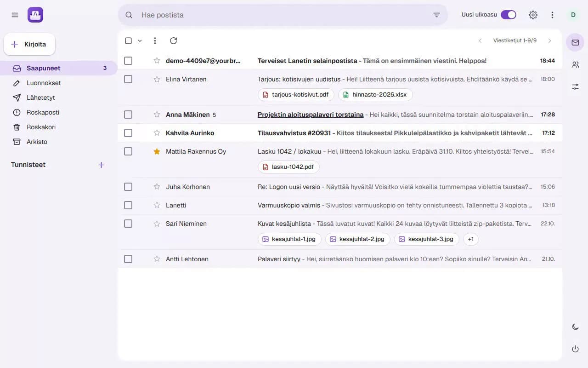Open the sliders preferences icon in right rail

(x=575, y=86)
